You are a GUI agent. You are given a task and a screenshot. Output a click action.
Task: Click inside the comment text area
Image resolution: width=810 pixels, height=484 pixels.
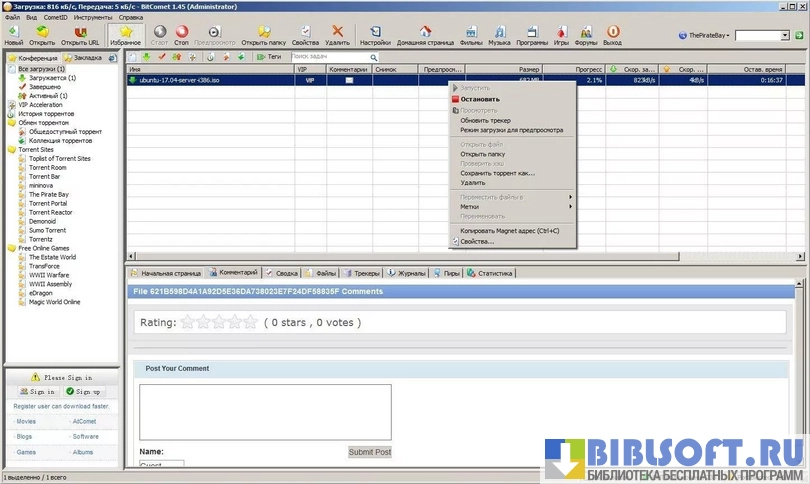pos(265,411)
